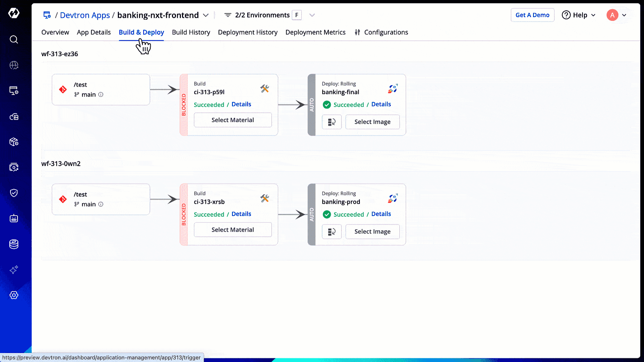
Task: Expand the banking-nxt-frontend app selector dropdown
Action: [x=206, y=15]
